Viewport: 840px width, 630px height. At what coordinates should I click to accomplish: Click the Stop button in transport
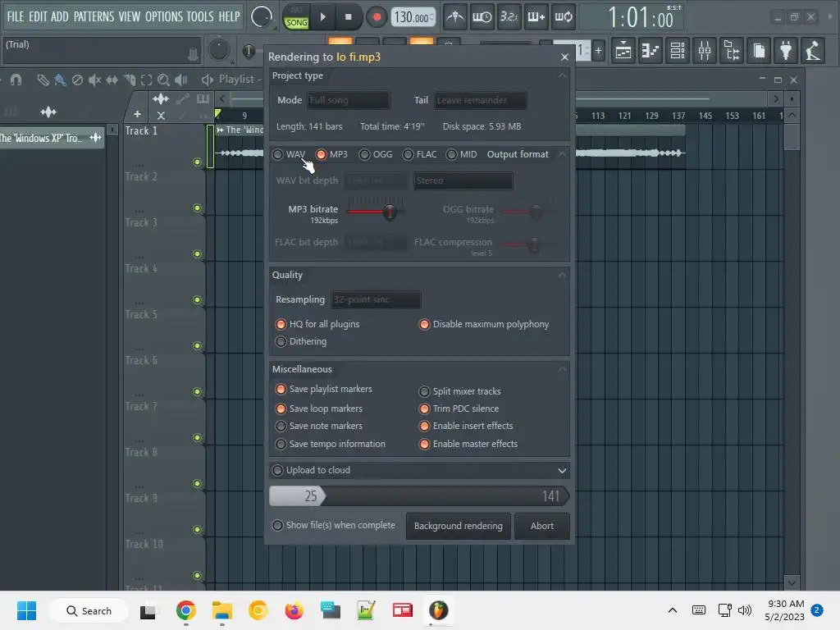pyautogui.click(x=348, y=17)
